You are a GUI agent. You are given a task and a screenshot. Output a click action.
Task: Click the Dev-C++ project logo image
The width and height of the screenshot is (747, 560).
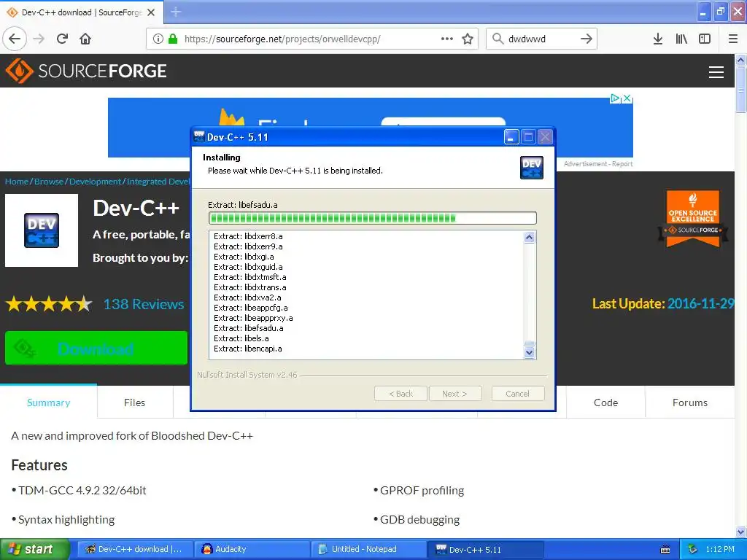(x=42, y=230)
